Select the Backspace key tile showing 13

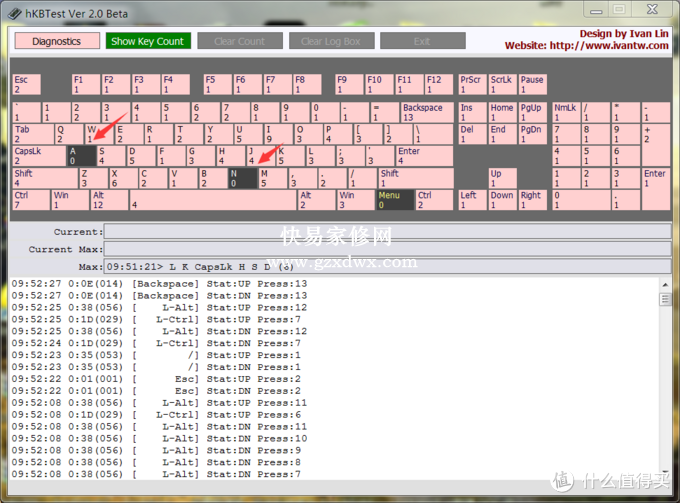427,112
